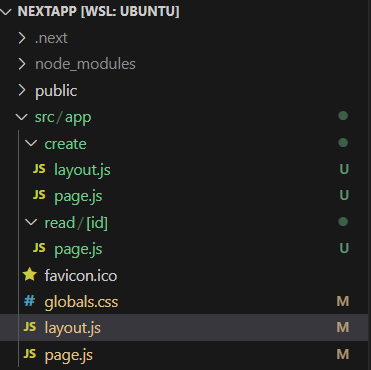The height and width of the screenshot is (370, 371).
Task: Click the git status dot on read/[id]
Action: (x=343, y=222)
